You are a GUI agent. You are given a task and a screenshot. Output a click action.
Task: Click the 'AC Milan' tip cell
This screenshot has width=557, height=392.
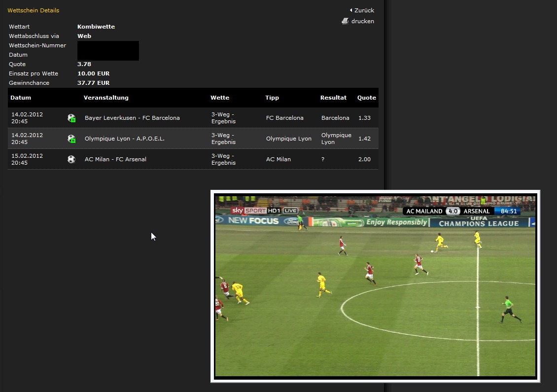[x=278, y=159]
